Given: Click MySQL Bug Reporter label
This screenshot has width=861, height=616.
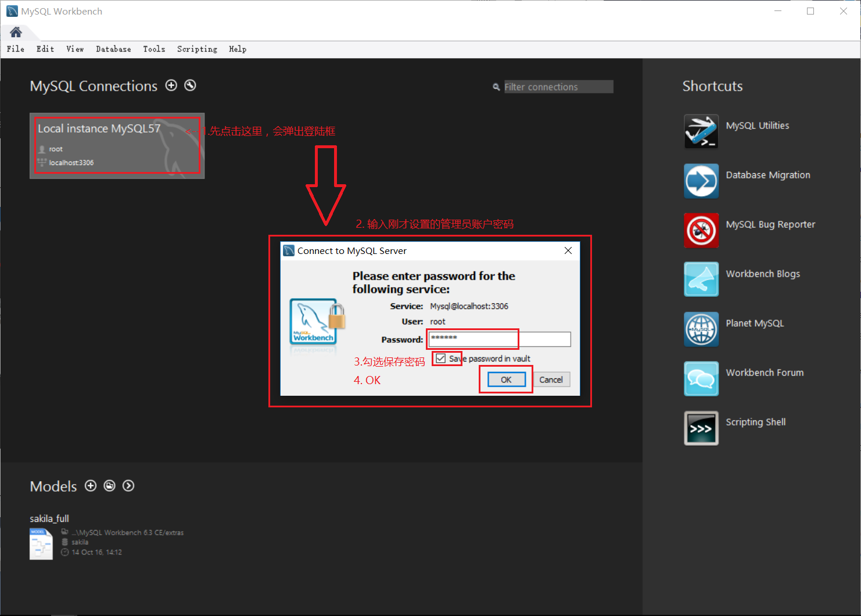Looking at the screenshot, I should pos(770,224).
